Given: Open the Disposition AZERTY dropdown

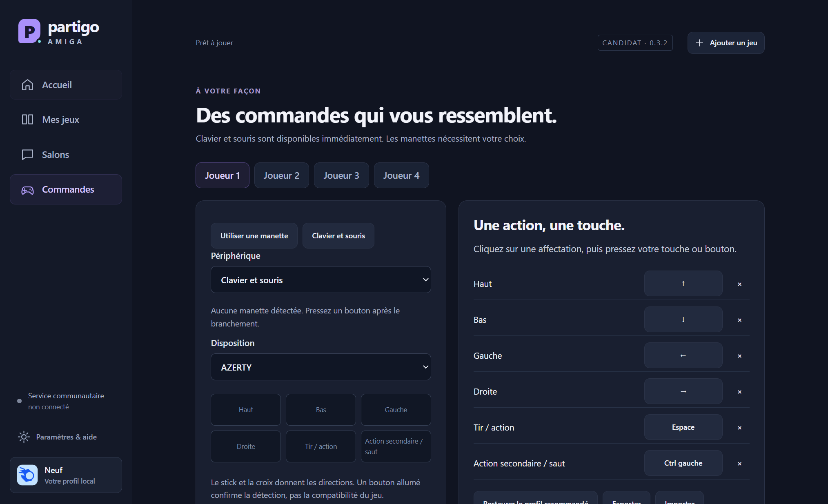Looking at the screenshot, I should [321, 367].
